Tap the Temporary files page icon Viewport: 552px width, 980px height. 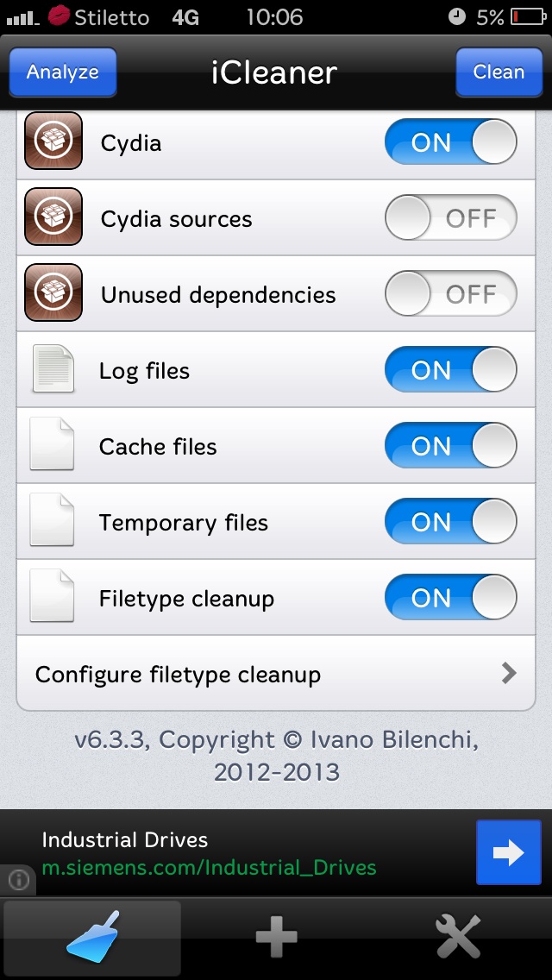click(x=53, y=520)
